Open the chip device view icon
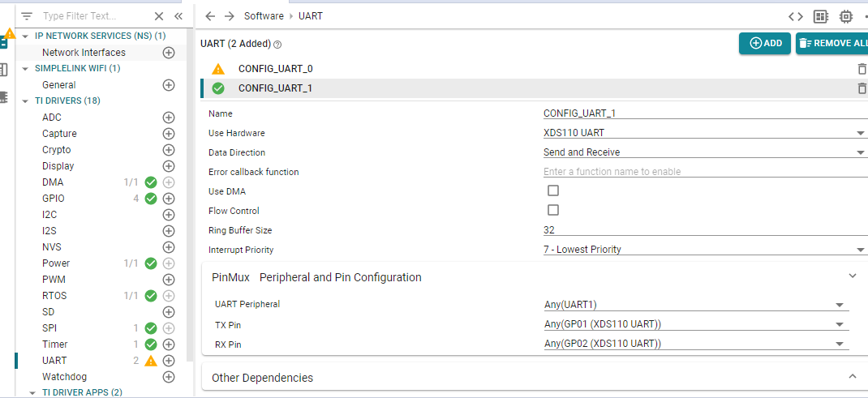The width and height of the screenshot is (868, 398). coord(846,16)
